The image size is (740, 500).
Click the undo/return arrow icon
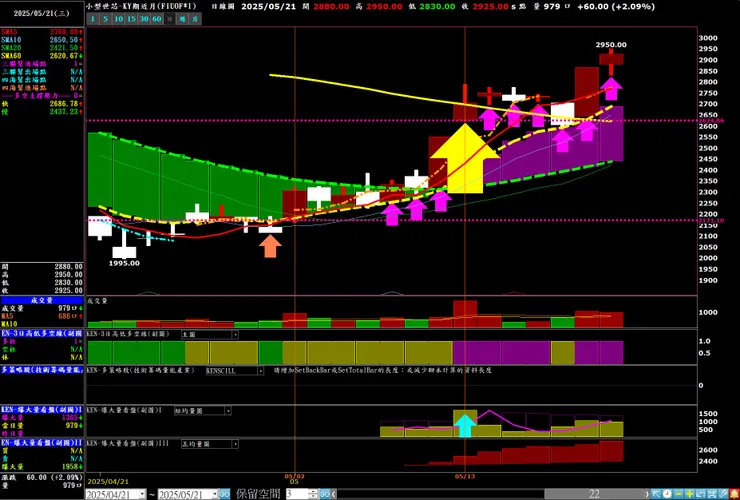[x=701, y=494]
